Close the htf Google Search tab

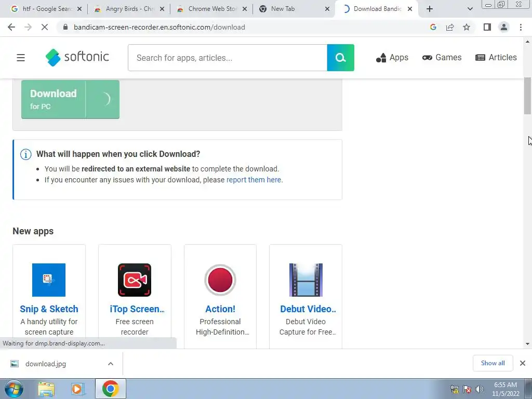79,9
